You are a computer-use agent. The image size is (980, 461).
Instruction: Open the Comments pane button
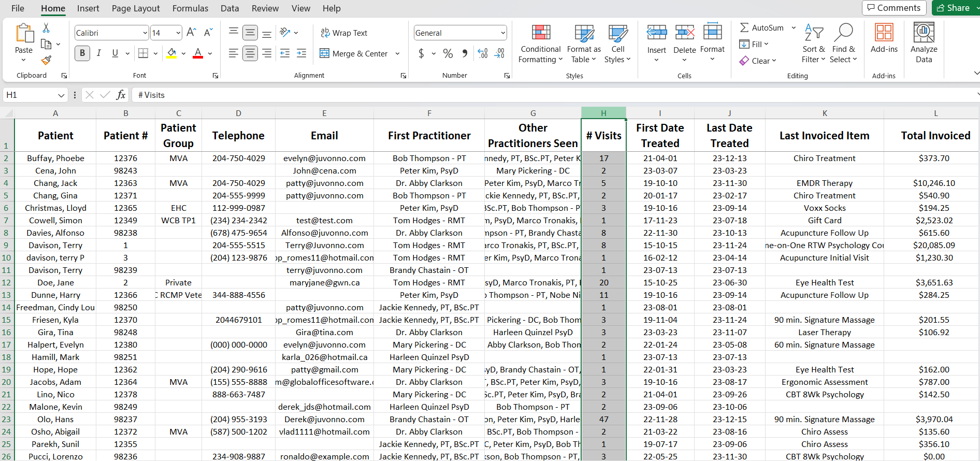pyautogui.click(x=894, y=8)
